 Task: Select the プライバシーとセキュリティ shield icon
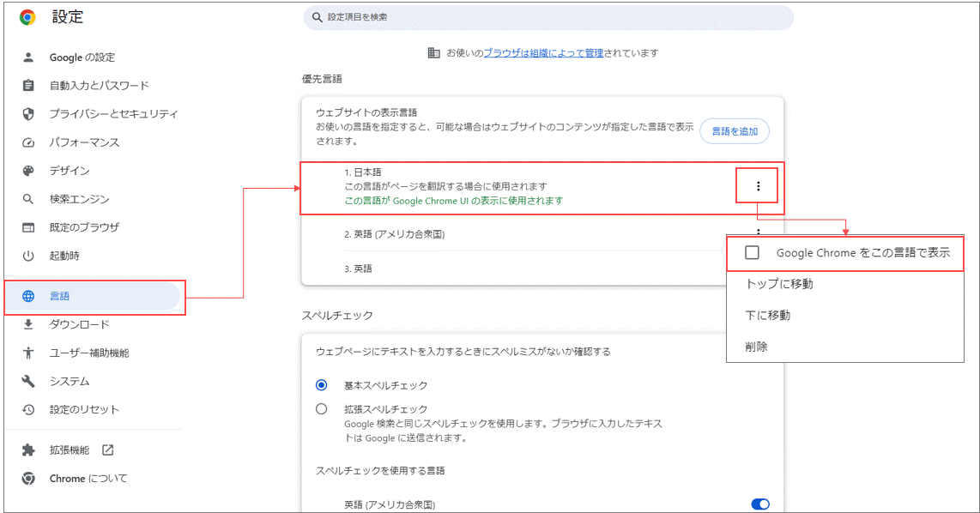point(28,114)
